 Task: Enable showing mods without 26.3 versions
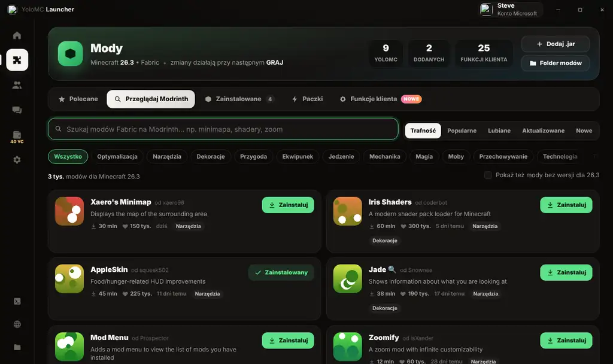click(488, 175)
